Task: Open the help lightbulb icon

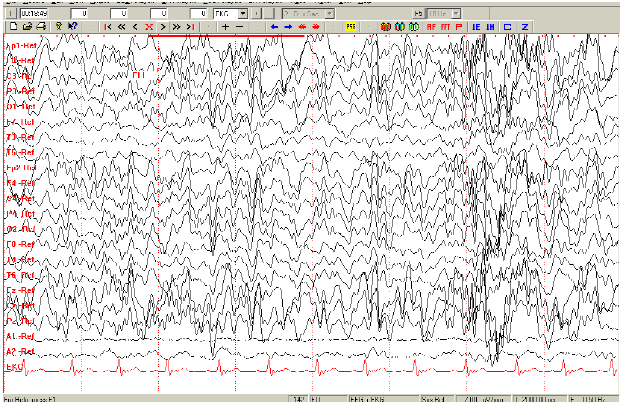Action: click(59, 27)
